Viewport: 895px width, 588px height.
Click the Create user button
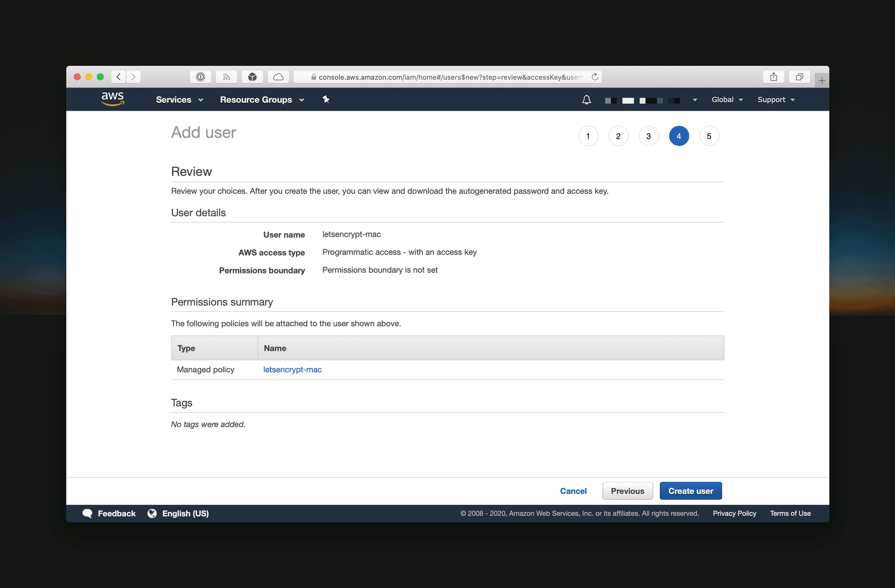click(x=690, y=491)
